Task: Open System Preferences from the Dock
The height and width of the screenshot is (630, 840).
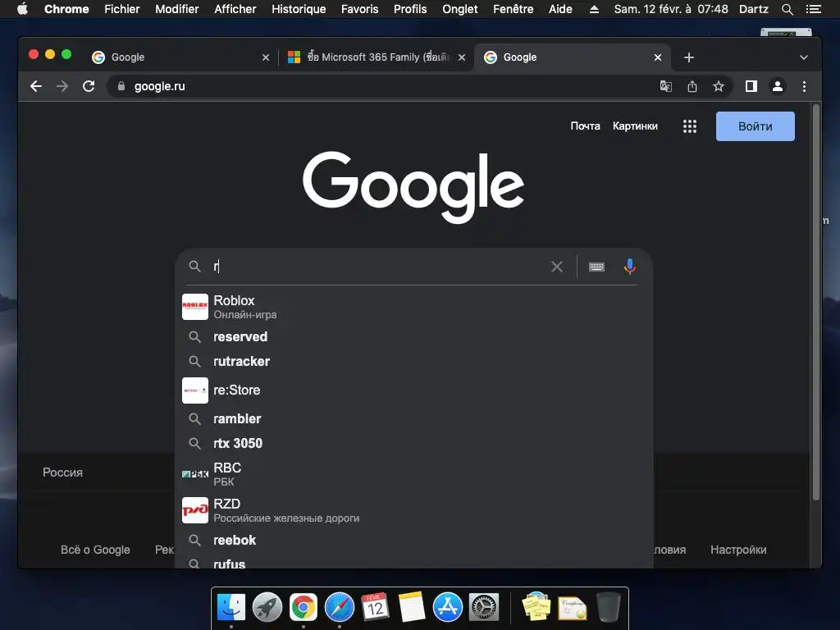Action: point(484,607)
